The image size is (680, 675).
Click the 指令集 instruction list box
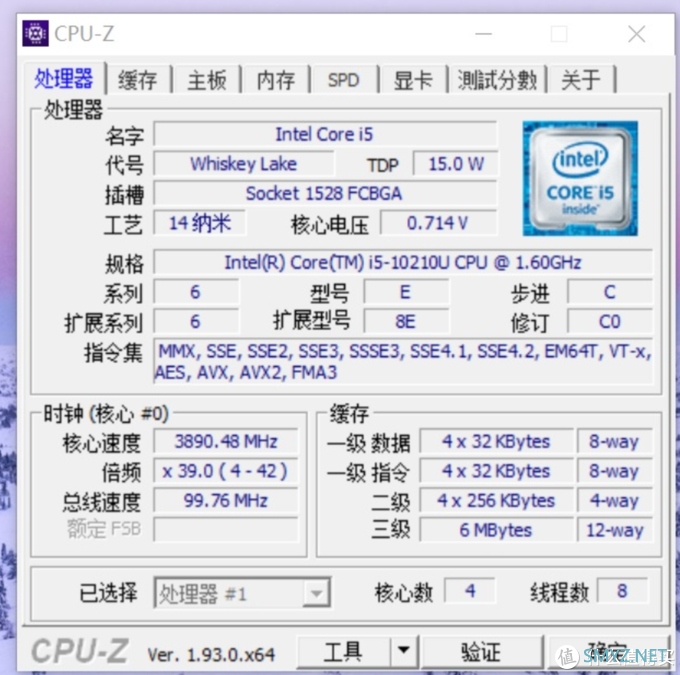tap(402, 362)
